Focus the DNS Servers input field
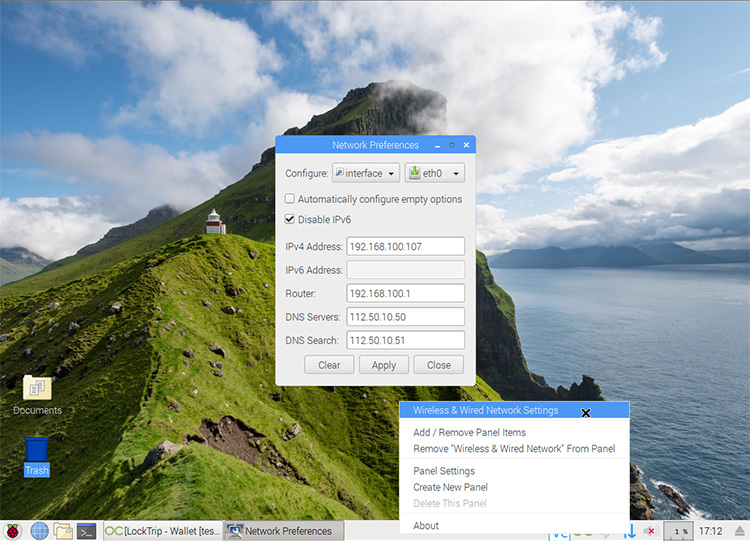 pyautogui.click(x=405, y=317)
